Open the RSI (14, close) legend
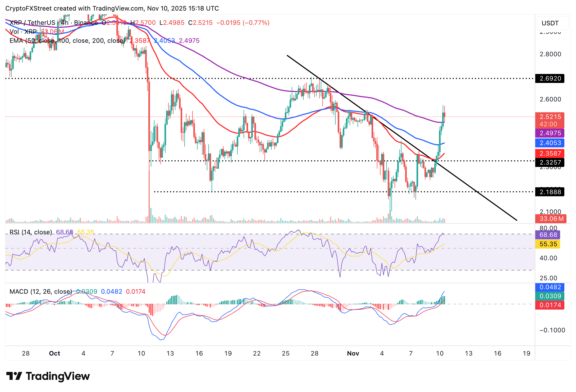576x392 pixels. click(31, 232)
